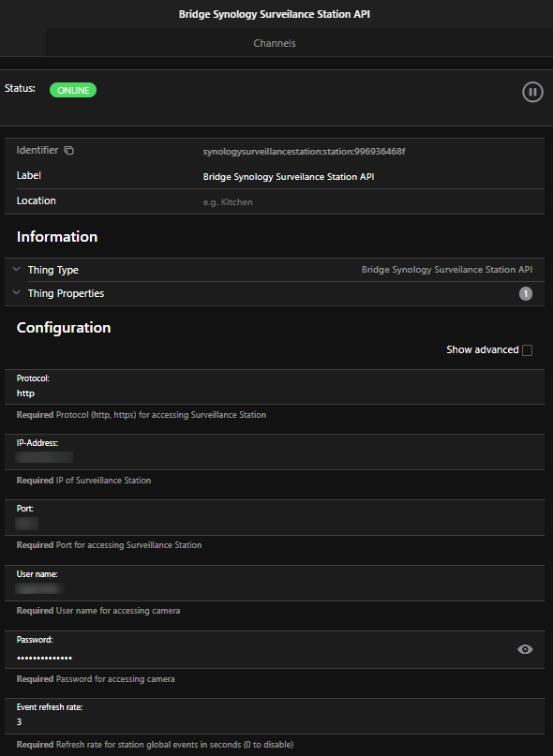Edit the Event refresh rate value

275,717
